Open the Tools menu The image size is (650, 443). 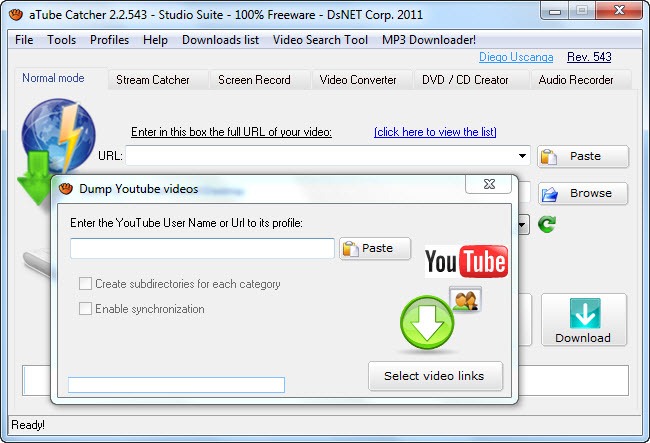[x=61, y=40]
